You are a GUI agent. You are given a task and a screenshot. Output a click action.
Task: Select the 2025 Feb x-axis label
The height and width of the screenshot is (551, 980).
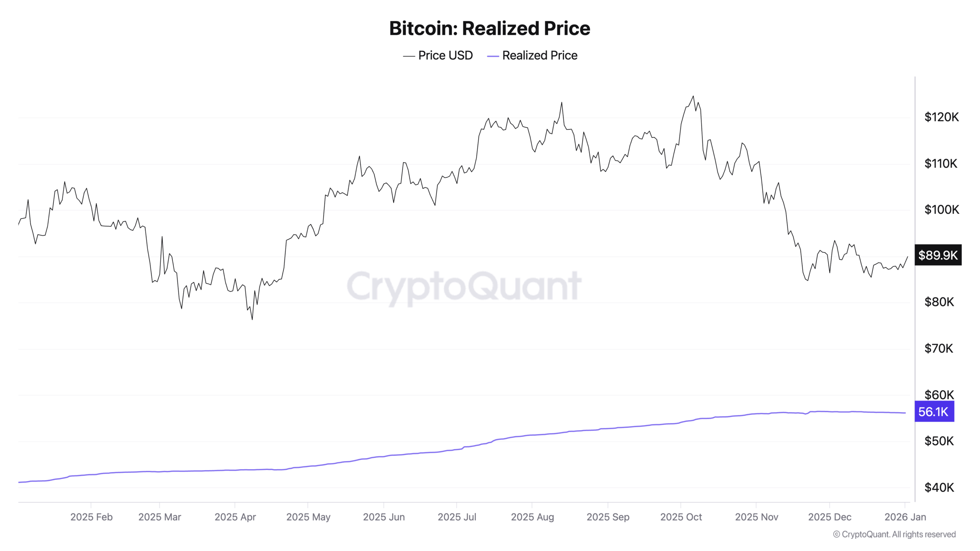point(91,517)
